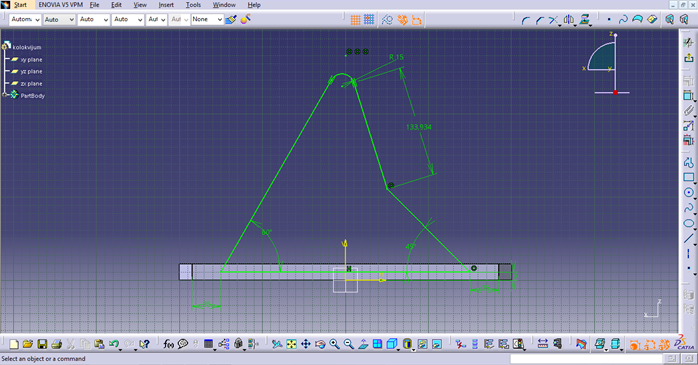Toggle the Grid display icon

pyautogui.click(x=355, y=20)
